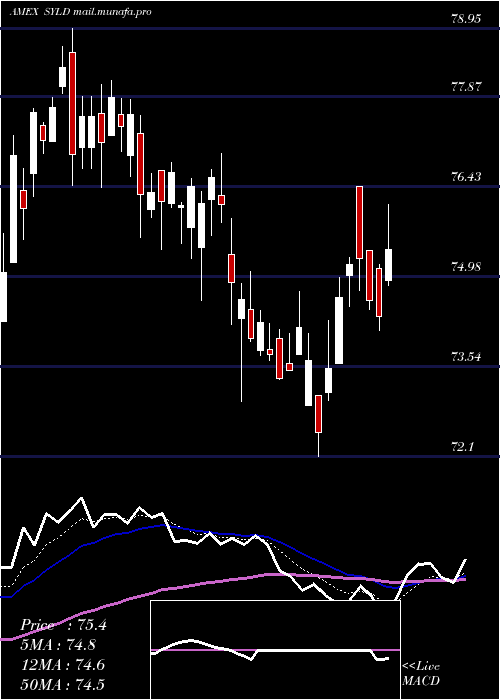
Task: Click the '5MA : 74.8' readout
Action: (x=60, y=645)
